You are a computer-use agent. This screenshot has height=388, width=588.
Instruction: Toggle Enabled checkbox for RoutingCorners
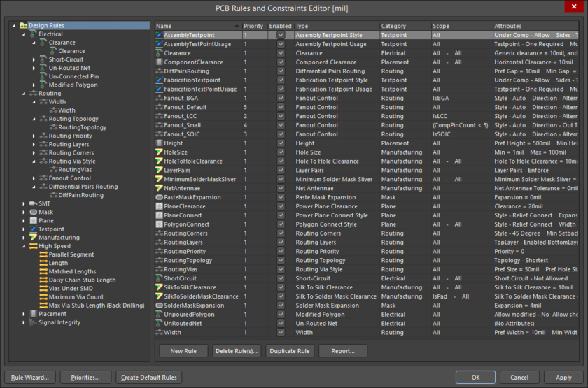tap(281, 233)
